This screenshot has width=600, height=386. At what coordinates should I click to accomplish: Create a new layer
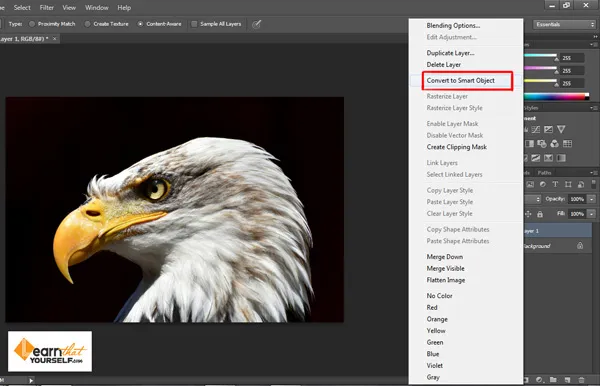pyautogui.click(x=567, y=380)
